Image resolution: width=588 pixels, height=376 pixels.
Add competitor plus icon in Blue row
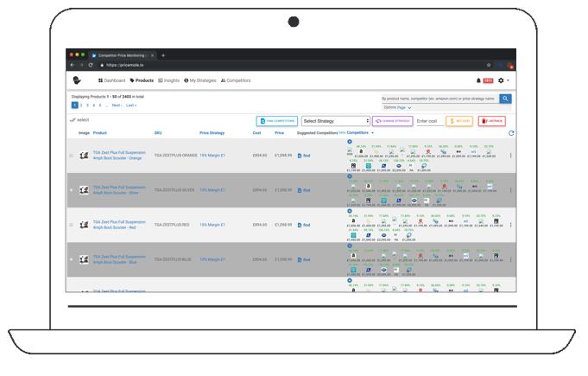[350, 245]
